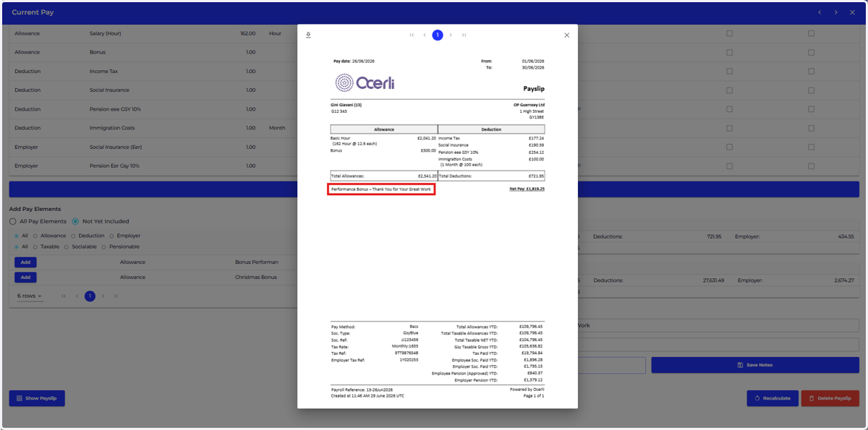868x430 pixels.
Task: Select page 1 in the payslip viewer
Action: 438,35
